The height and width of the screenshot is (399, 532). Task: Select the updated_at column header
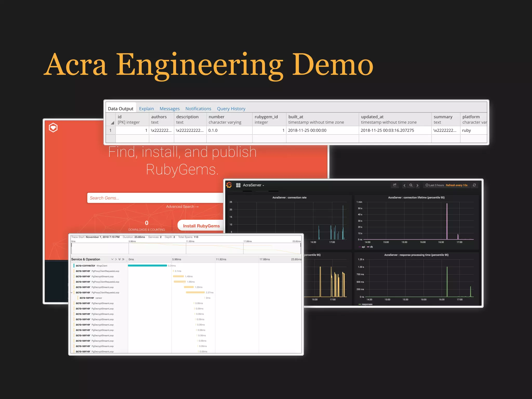[395, 119]
